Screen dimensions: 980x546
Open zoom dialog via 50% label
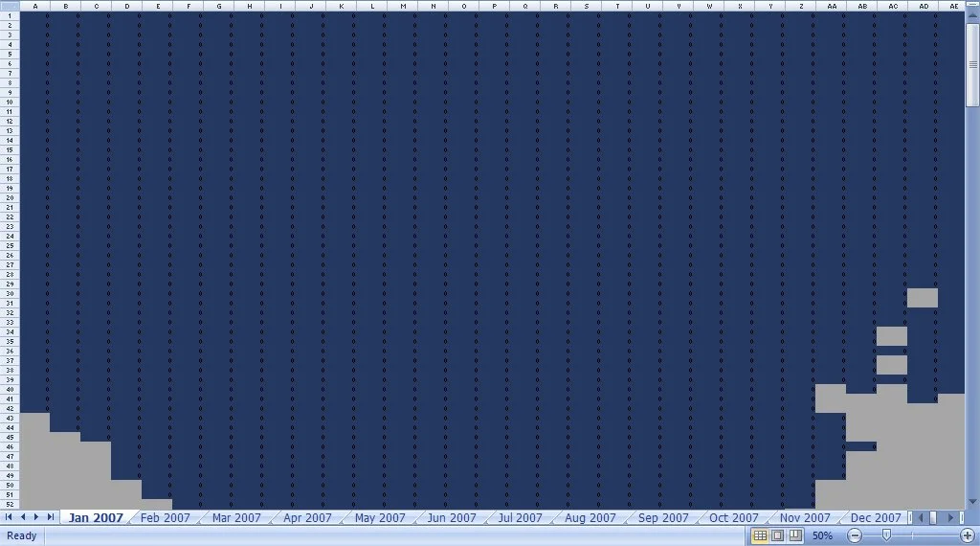(x=822, y=535)
